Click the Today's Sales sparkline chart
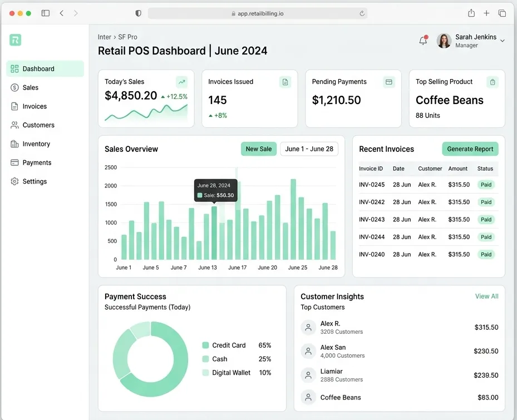The height and width of the screenshot is (420, 517). [x=146, y=112]
